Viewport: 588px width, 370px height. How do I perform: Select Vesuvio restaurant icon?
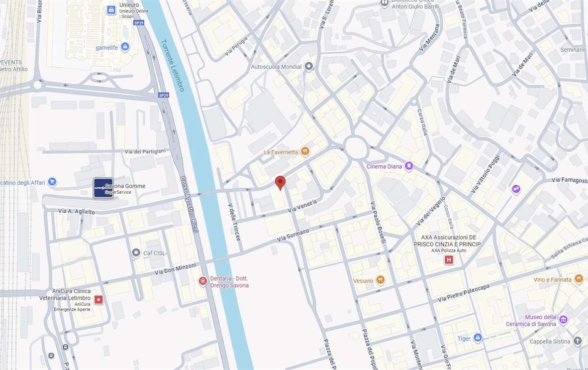click(x=380, y=281)
